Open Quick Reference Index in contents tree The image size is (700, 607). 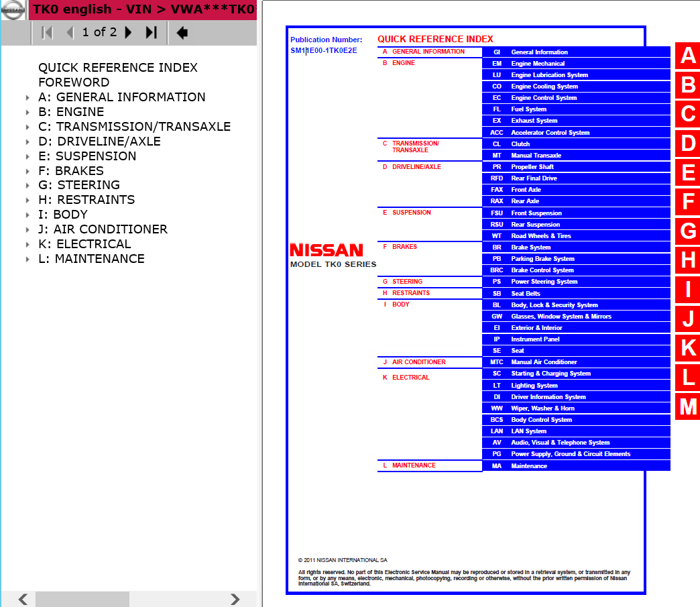click(118, 68)
